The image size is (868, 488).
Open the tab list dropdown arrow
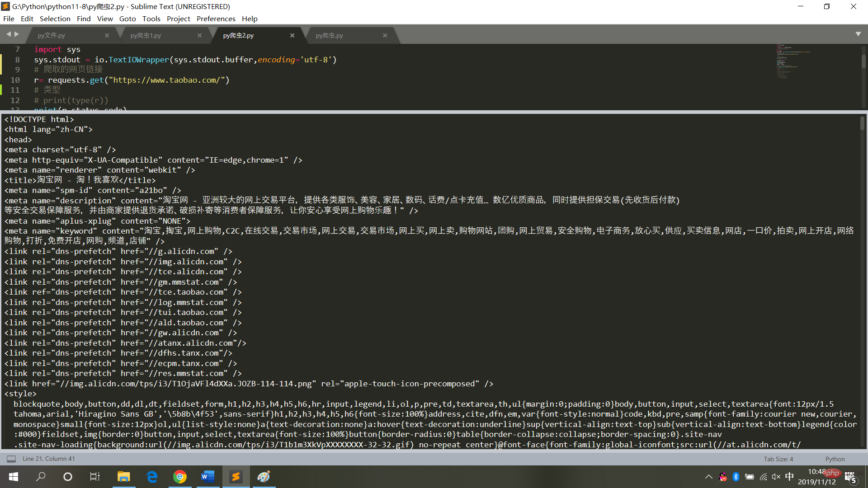pos(858,34)
